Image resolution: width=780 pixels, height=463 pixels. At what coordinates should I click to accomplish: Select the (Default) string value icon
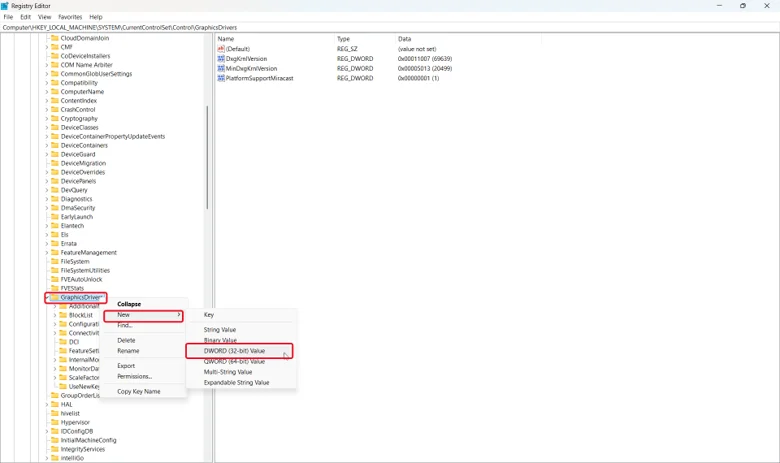221,49
